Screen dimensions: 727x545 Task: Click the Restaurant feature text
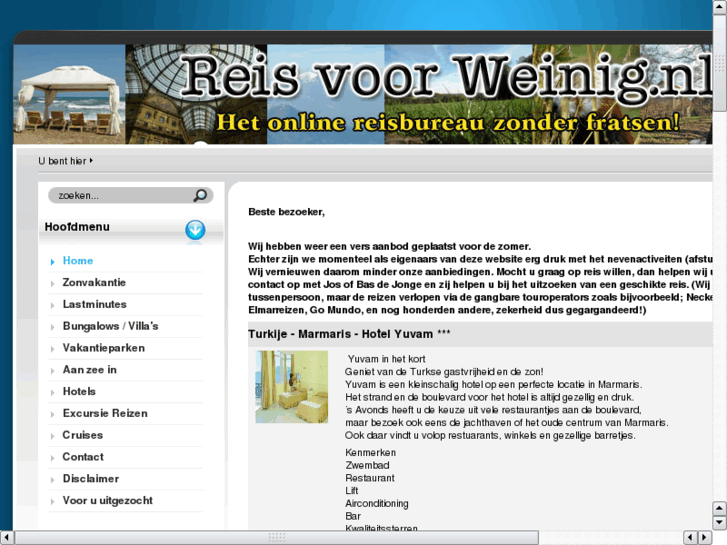point(370,478)
